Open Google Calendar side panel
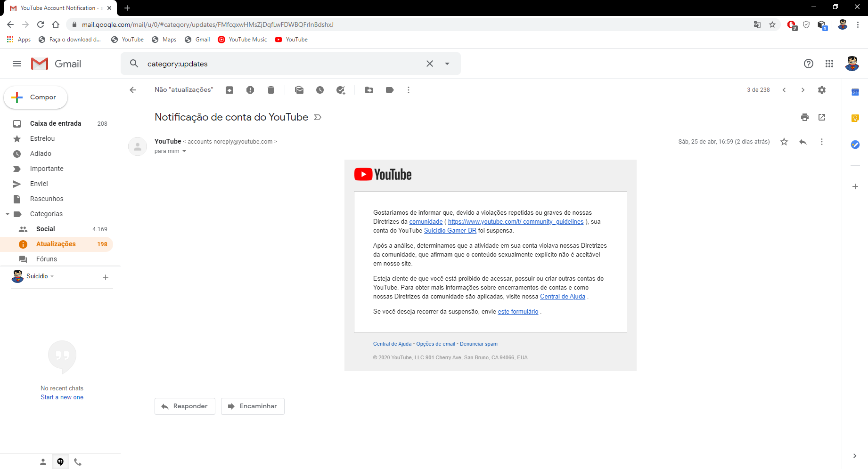Viewport: 868px width, 469px height. (855, 92)
